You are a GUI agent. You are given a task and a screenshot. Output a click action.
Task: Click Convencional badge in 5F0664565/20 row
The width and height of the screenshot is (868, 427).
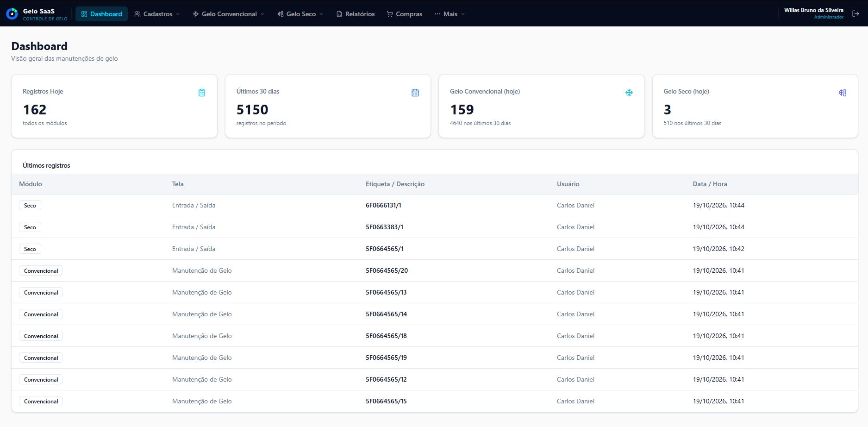click(41, 270)
